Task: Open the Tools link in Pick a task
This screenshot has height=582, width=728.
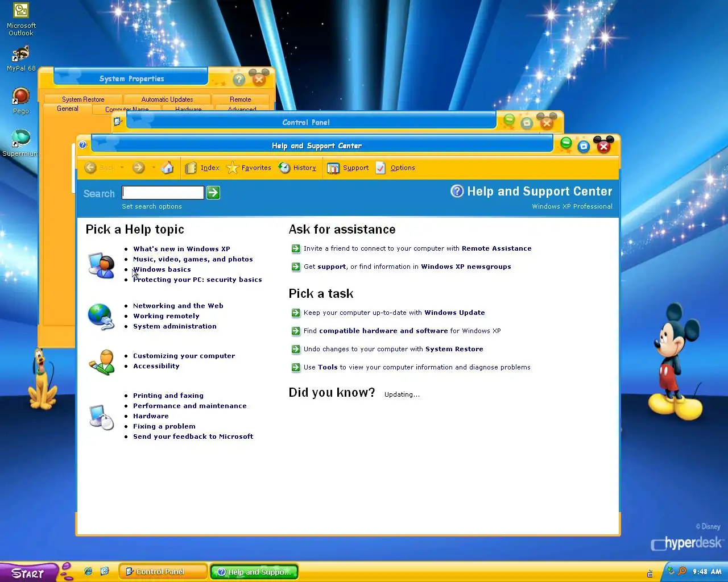Action: (x=328, y=367)
